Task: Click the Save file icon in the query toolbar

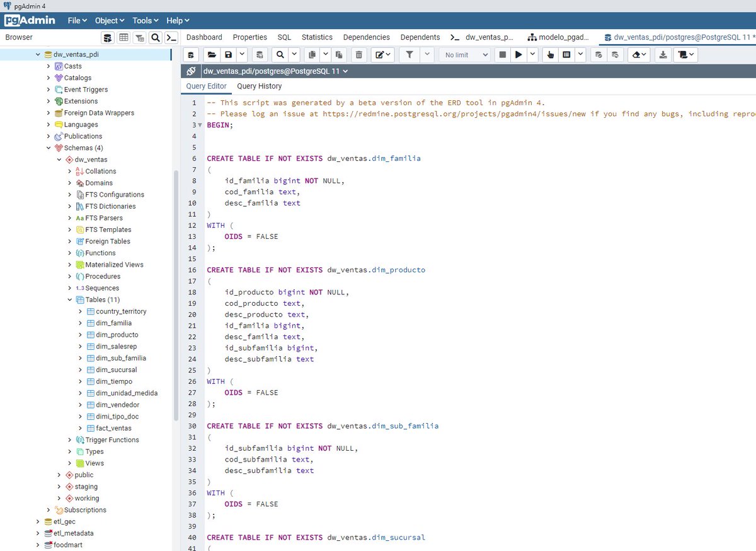Action: click(227, 55)
